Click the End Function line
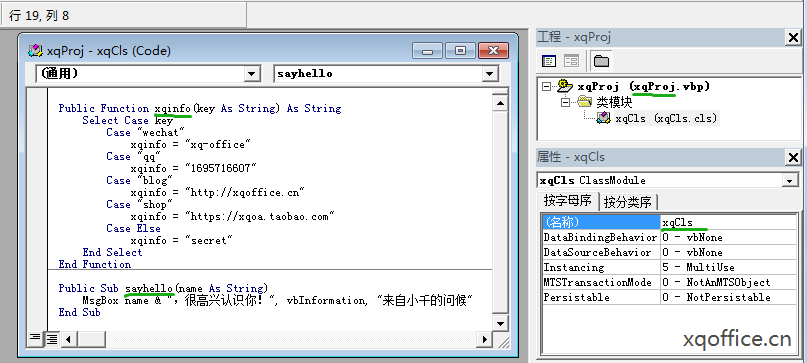 tap(95, 264)
